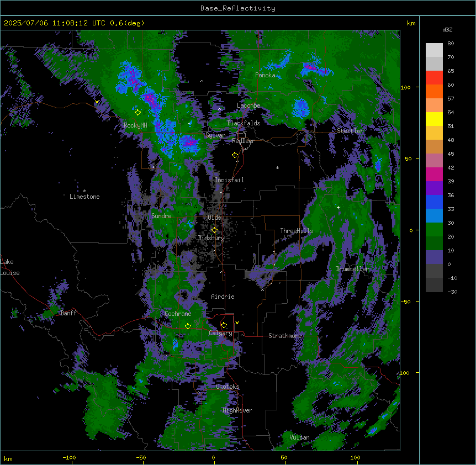Screen dimensions: 476x465
Task: Click the Ponoka city label
Action: tap(265, 75)
